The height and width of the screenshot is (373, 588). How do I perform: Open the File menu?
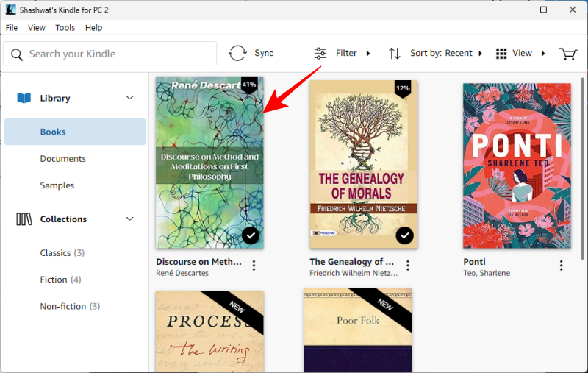pyautogui.click(x=12, y=28)
